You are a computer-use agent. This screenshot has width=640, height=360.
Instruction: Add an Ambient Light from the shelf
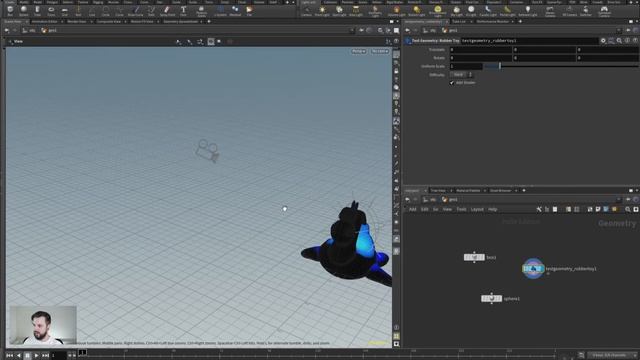click(x=528, y=11)
